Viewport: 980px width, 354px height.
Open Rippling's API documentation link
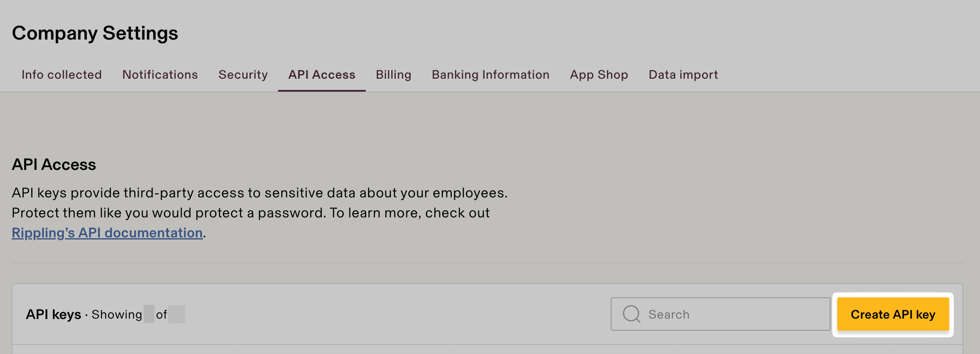107,233
